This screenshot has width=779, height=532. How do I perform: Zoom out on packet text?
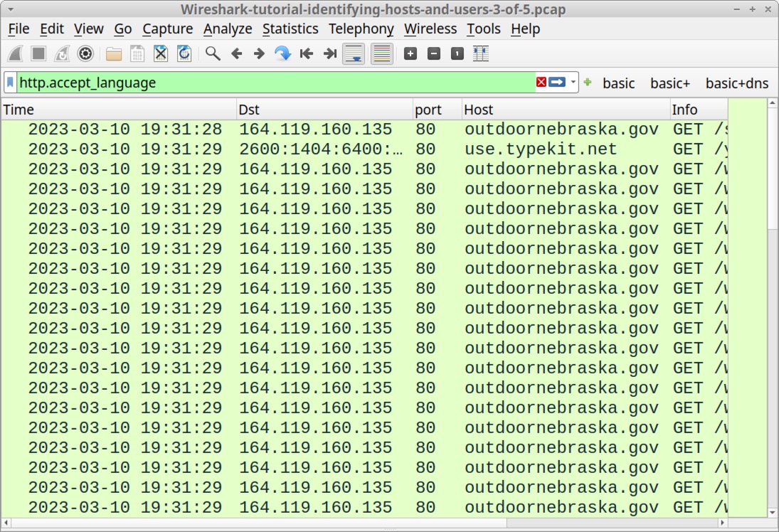click(434, 53)
